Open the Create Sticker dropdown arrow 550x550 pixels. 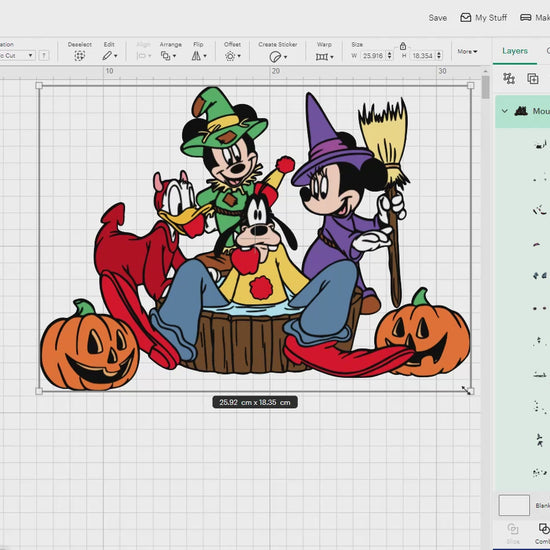[286, 57]
